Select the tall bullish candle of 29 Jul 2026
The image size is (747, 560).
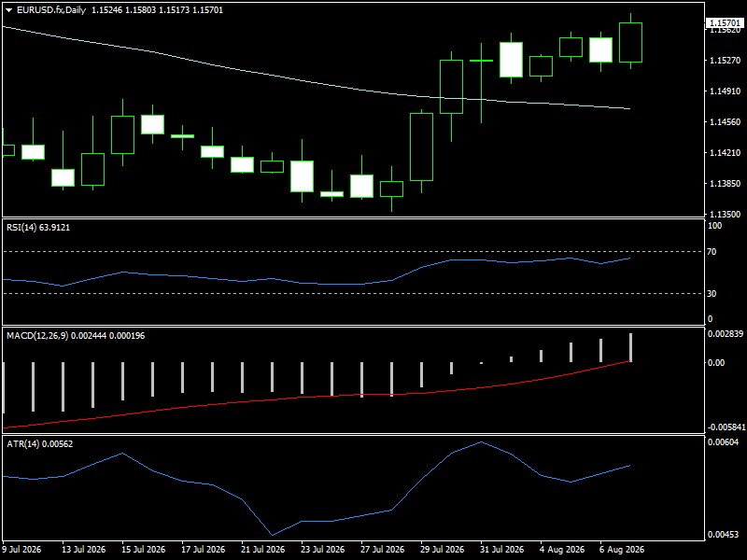tap(422, 147)
